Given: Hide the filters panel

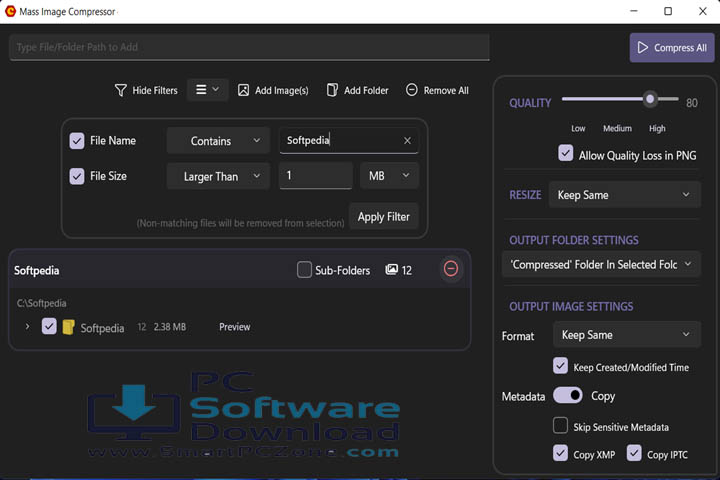Looking at the screenshot, I should point(146,90).
